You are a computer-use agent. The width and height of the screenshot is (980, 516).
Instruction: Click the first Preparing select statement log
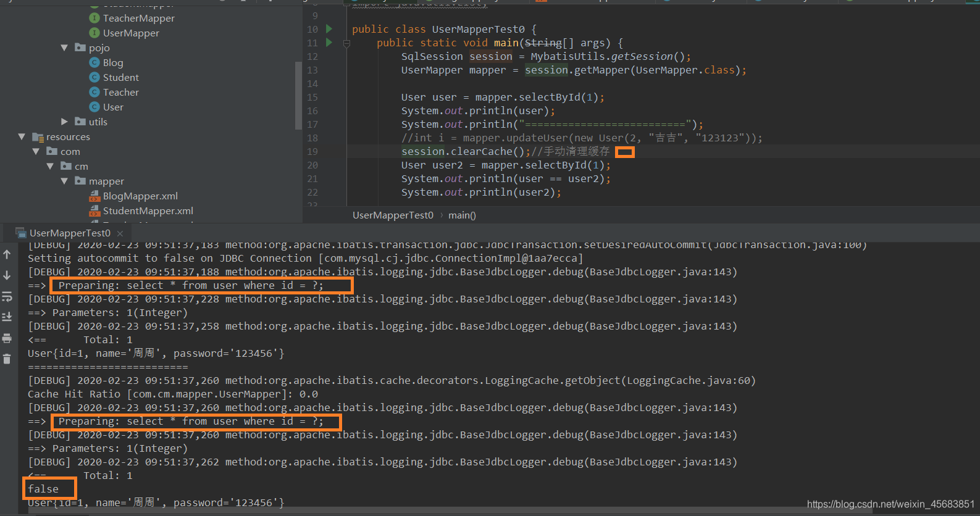[191, 286]
